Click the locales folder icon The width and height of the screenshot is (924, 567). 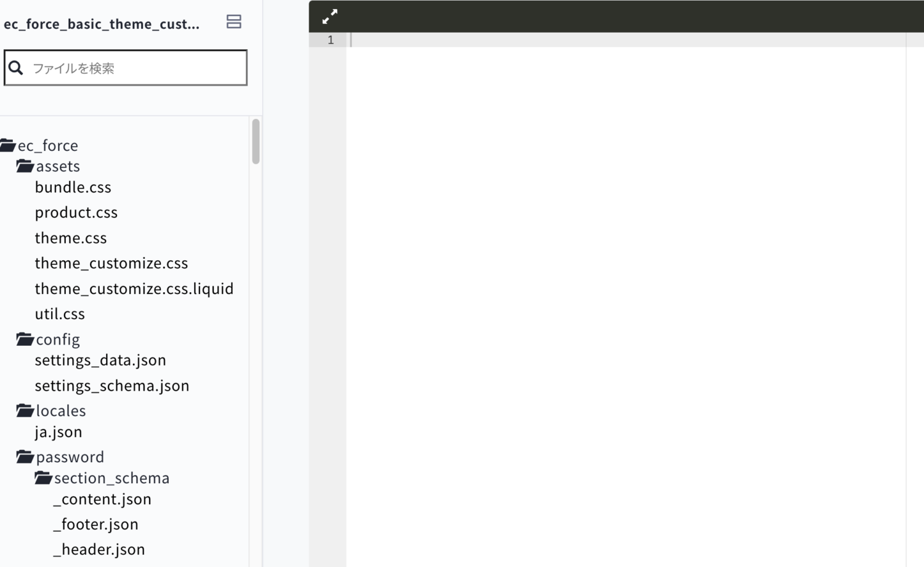pos(25,411)
